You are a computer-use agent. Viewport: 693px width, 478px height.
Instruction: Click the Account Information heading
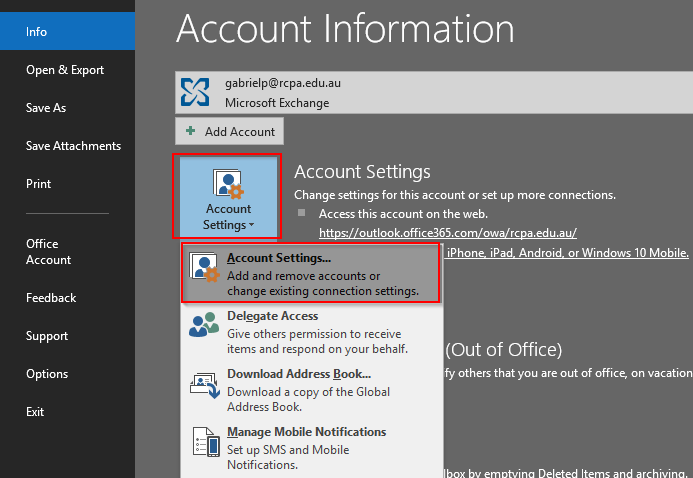coord(345,29)
